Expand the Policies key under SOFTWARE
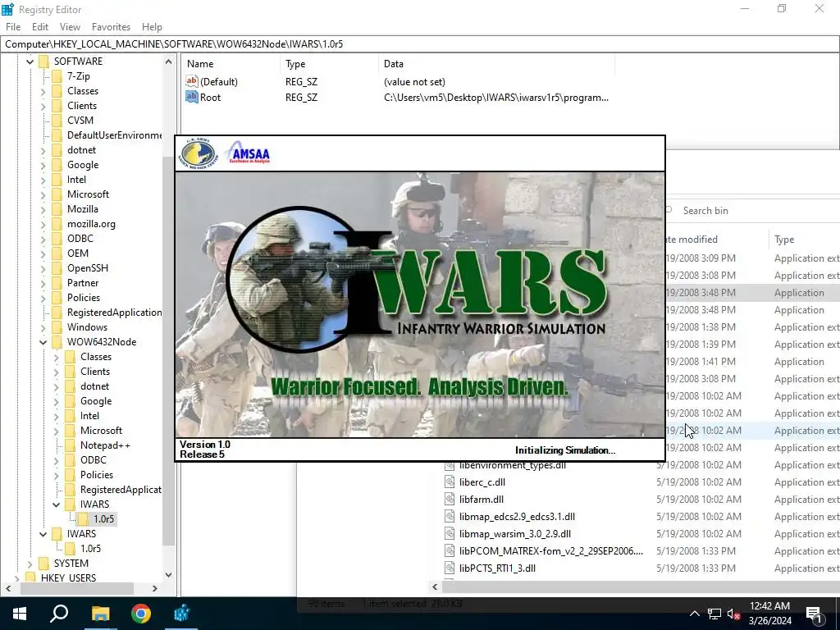840x630 pixels. click(43, 298)
